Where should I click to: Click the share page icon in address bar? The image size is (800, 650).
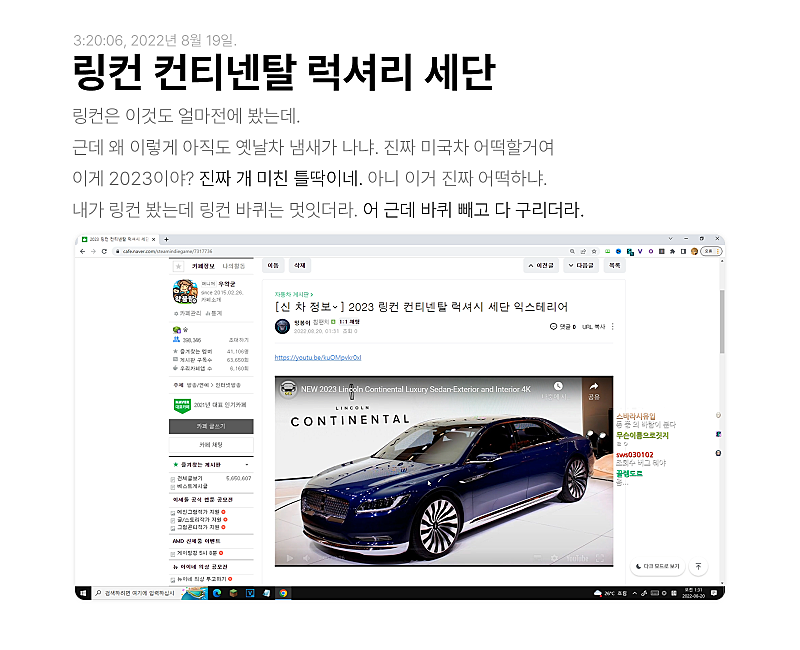point(583,252)
